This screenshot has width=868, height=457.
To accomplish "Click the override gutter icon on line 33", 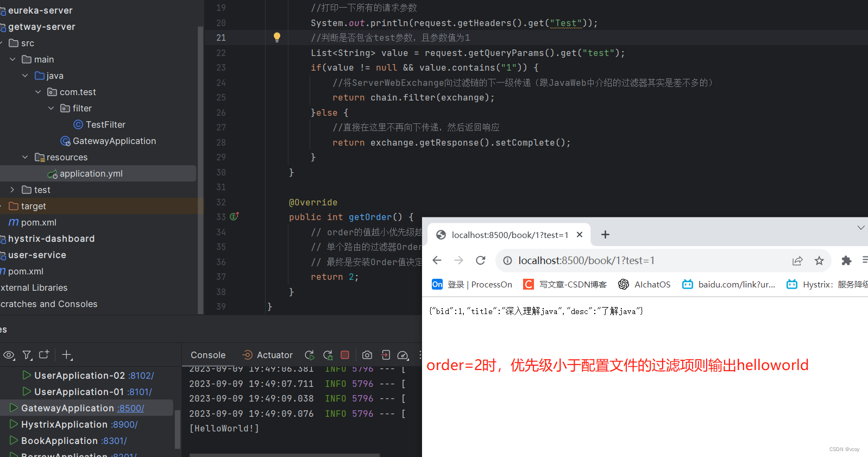I will [x=234, y=216].
